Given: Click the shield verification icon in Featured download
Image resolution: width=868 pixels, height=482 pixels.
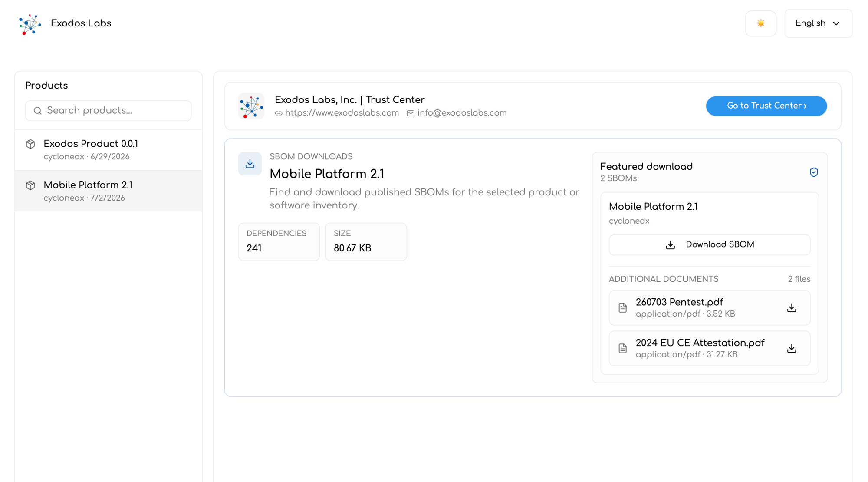Looking at the screenshot, I should pos(814,172).
